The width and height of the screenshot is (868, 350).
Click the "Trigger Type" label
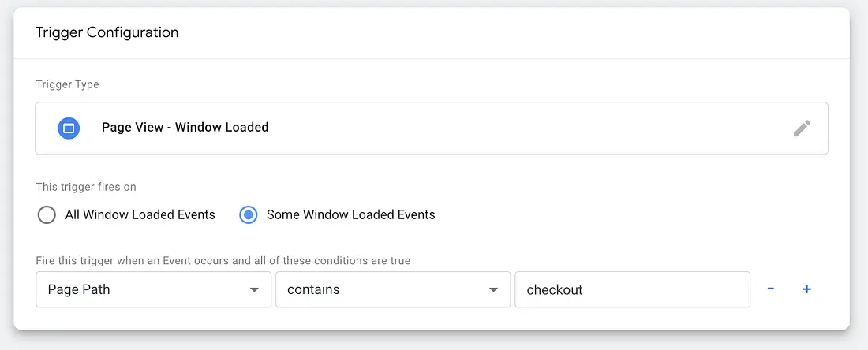pyautogui.click(x=68, y=84)
